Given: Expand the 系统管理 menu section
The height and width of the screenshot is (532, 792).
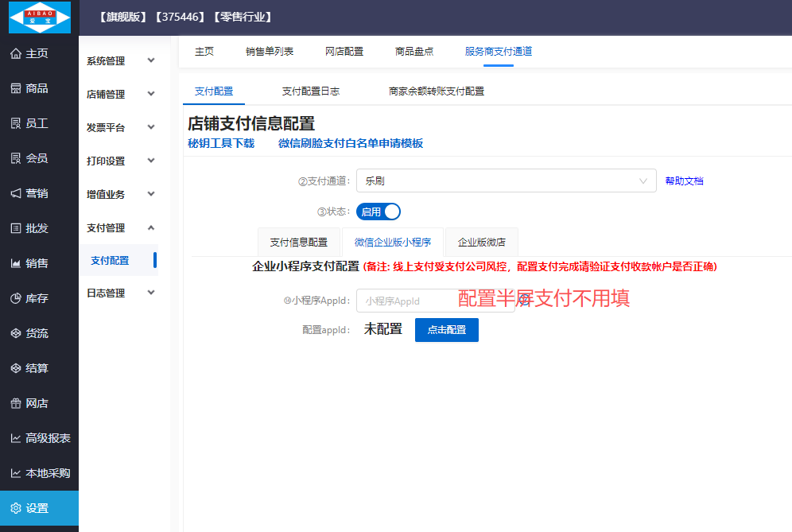Looking at the screenshot, I should pos(120,60).
